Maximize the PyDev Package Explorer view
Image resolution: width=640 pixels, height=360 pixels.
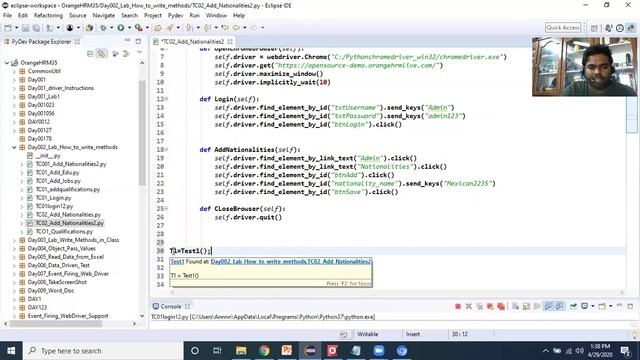pos(138,42)
